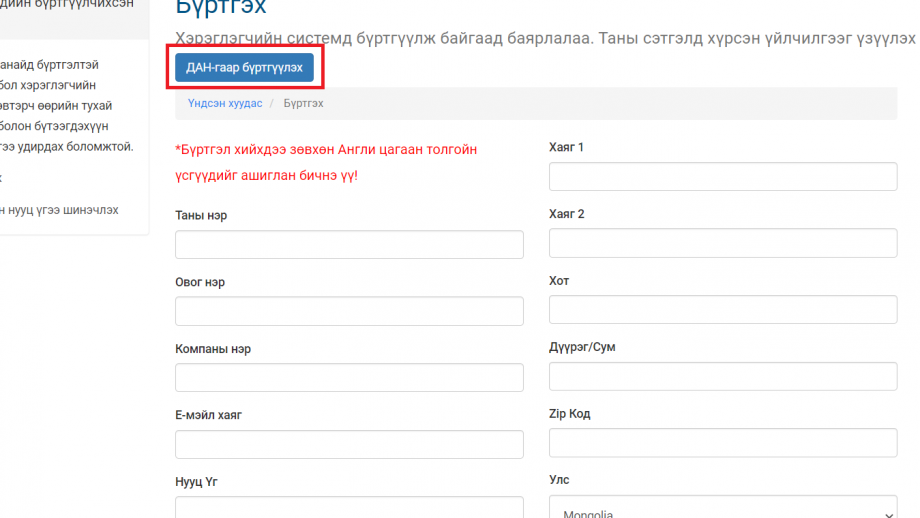
Task: Click the ДАН-гаар бүртгүүлэх button
Action: tap(244, 67)
